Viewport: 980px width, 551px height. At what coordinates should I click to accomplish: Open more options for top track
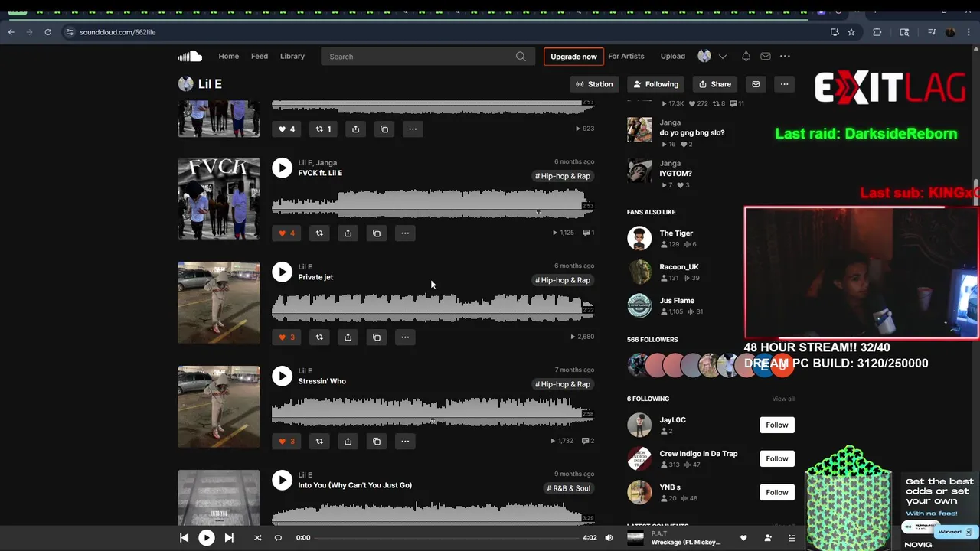tap(413, 129)
